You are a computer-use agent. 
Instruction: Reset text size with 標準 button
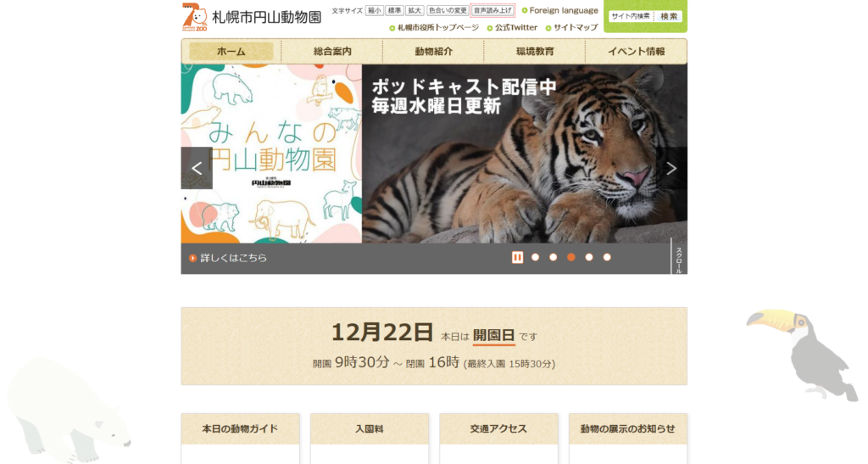point(394,11)
